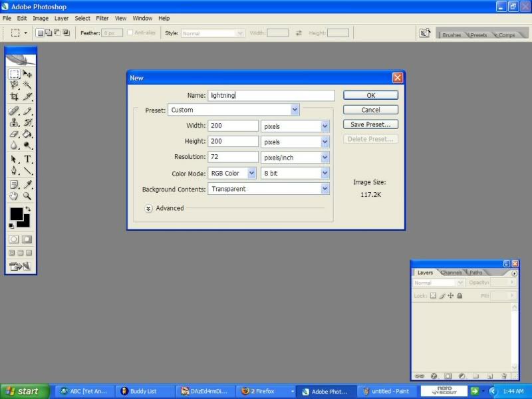Image resolution: width=532 pixels, height=399 pixels.
Task: Choose New Selection mode in options bar
Action: click(40, 33)
